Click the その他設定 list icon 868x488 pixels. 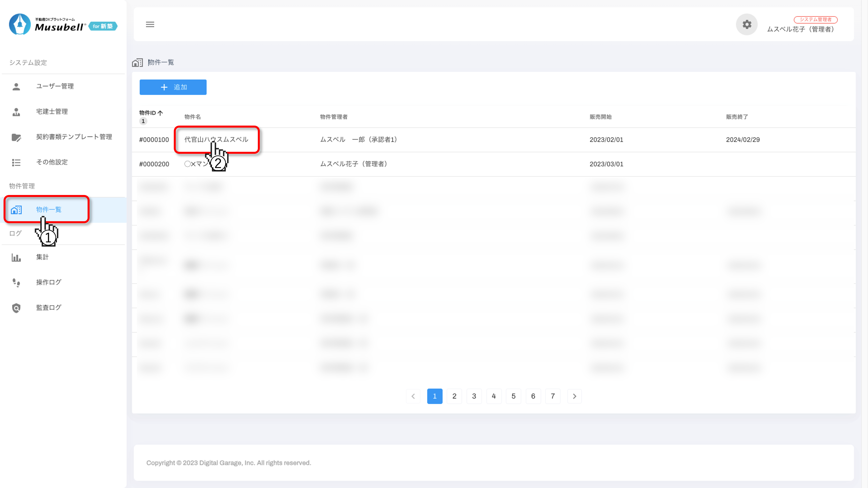coord(16,162)
